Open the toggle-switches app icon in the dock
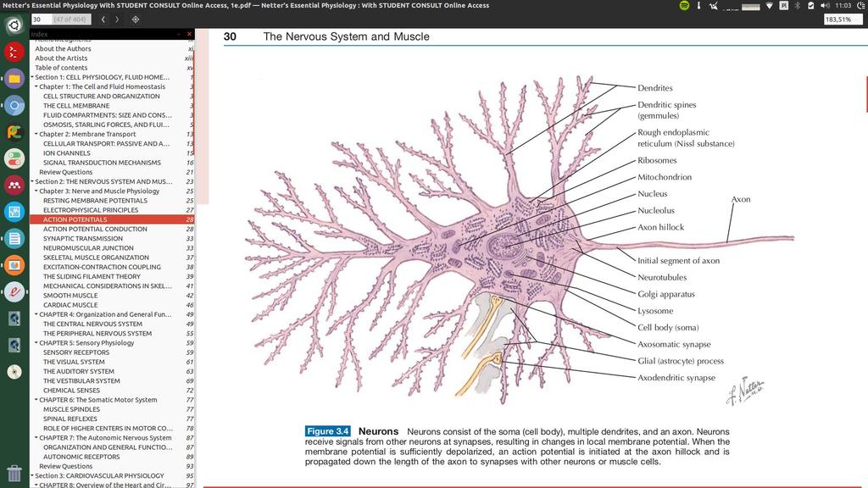 click(14, 158)
